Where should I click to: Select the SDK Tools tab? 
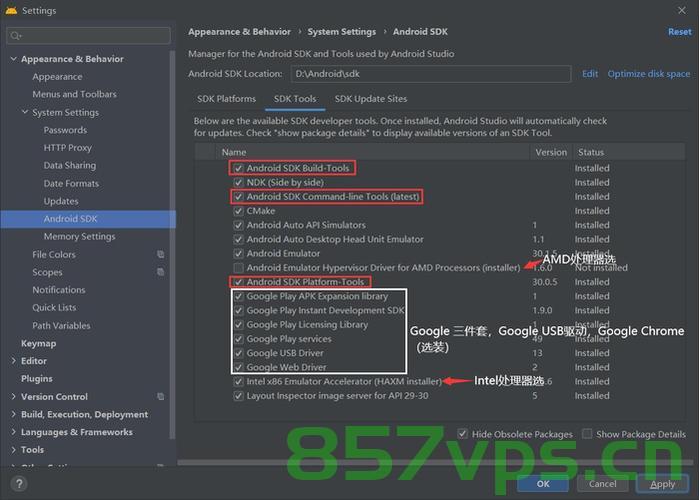tap(295, 99)
